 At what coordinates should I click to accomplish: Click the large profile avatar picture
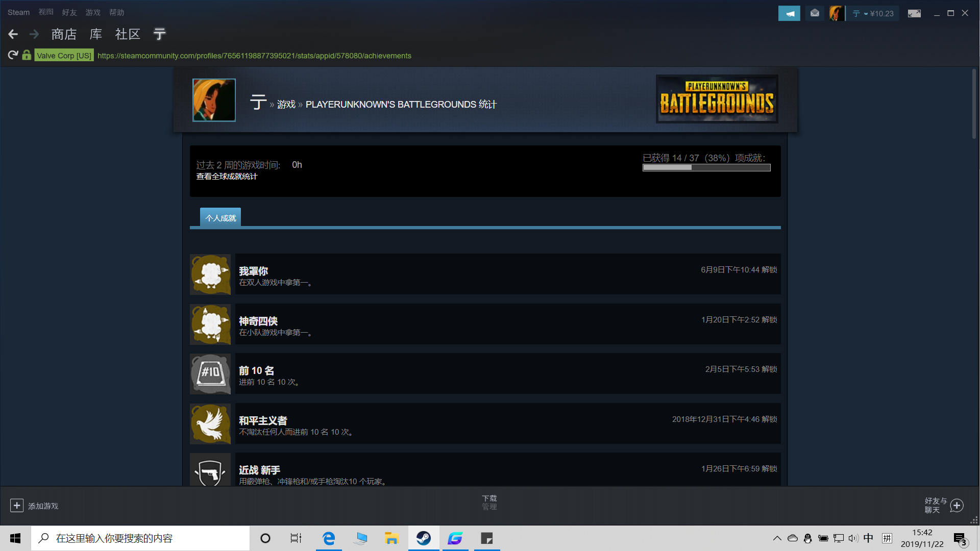pyautogui.click(x=214, y=100)
